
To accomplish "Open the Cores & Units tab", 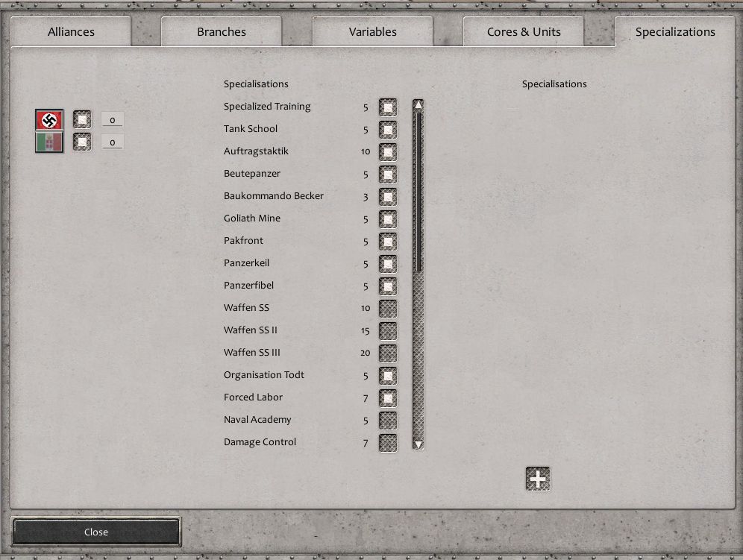I will [524, 32].
